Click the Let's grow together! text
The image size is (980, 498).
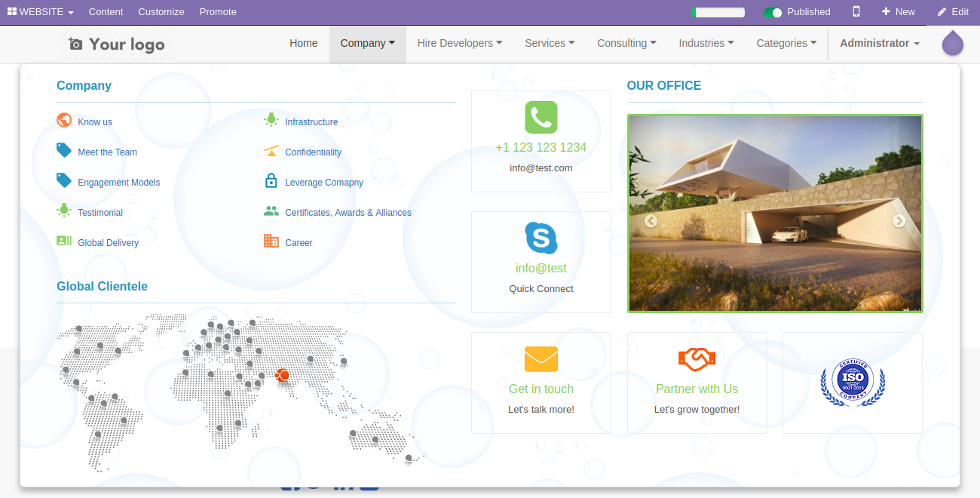tap(697, 409)
